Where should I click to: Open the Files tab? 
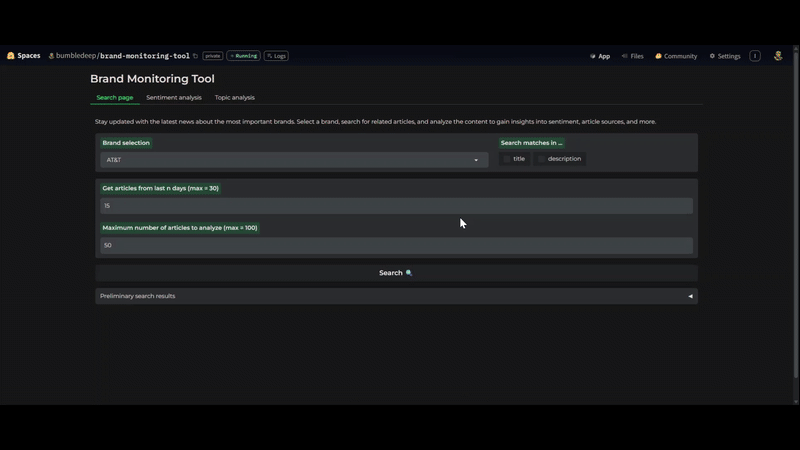pyautogui.click(x=633, y=56)
